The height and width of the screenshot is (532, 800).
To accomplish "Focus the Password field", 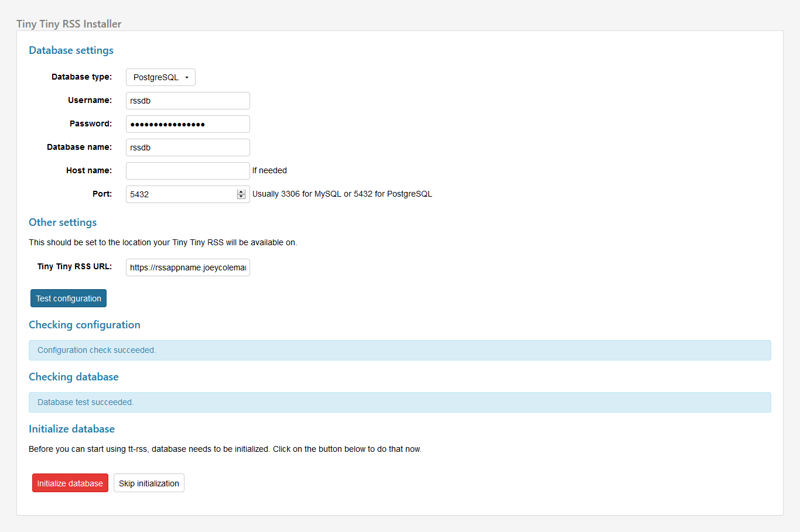I will [188, 124].
